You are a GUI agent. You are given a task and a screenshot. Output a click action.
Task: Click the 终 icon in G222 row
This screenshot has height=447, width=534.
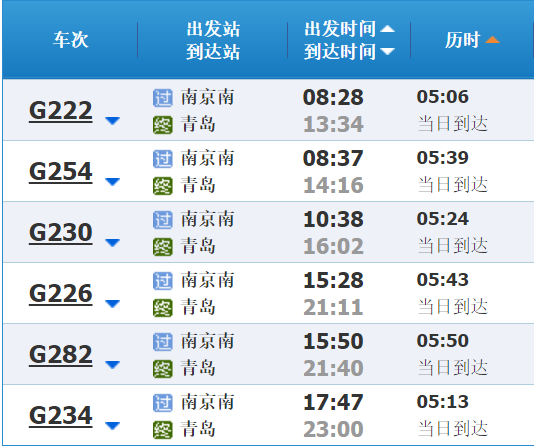(162, 125)
